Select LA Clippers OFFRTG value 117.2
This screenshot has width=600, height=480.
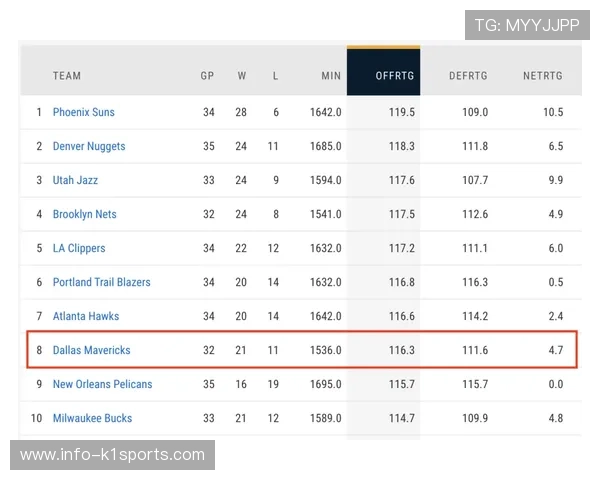402,248
